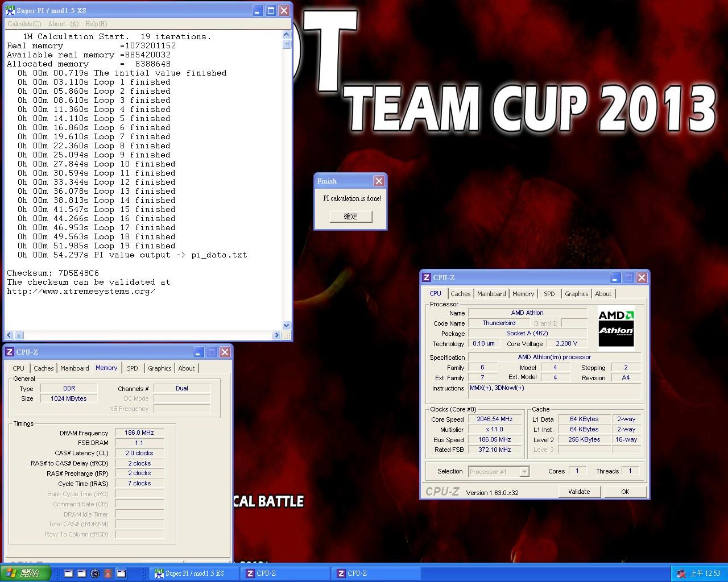Click Core Voltage value 2.208 V

pyautogui.click(x=566, y=343)
